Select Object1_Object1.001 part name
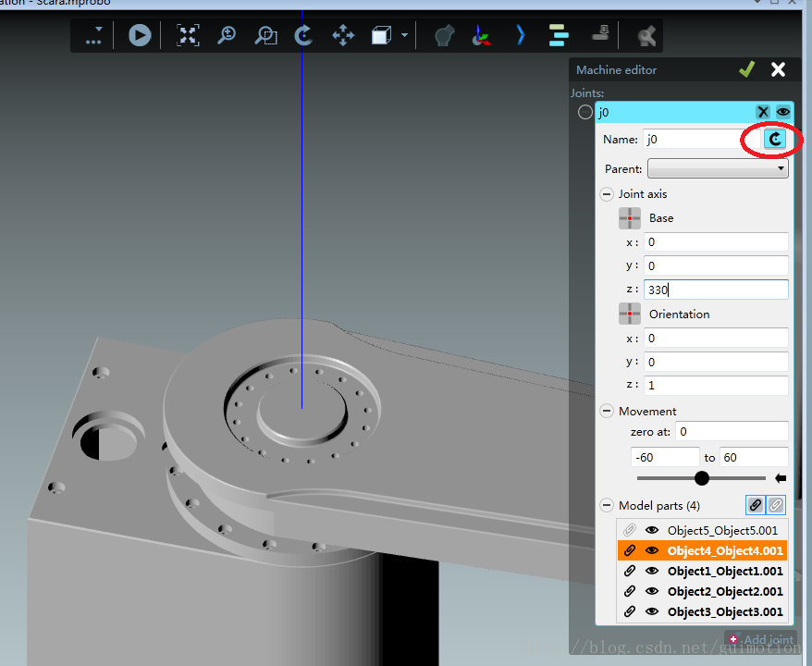 (725, 572)
